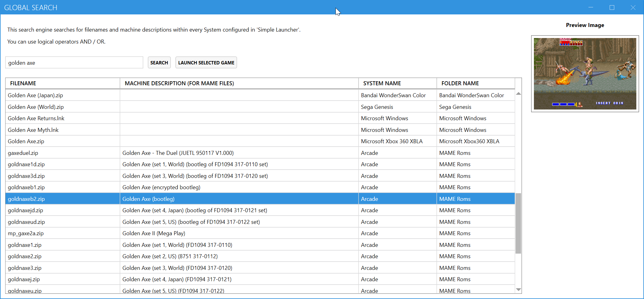
Task: Select goldnaxe3d.zip in the results
Action: coord(26,176)
